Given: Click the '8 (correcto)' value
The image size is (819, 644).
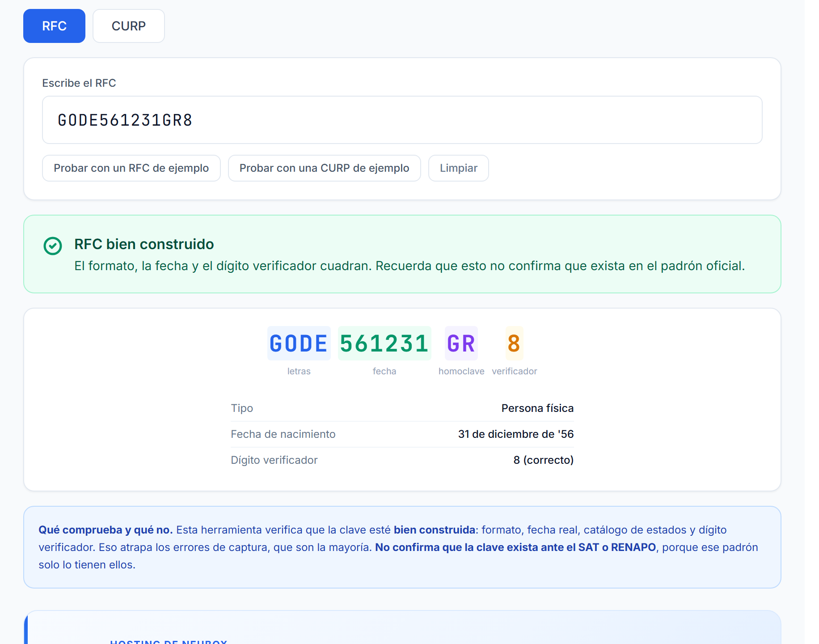Looking at the screenshot, I should [544, 460].
